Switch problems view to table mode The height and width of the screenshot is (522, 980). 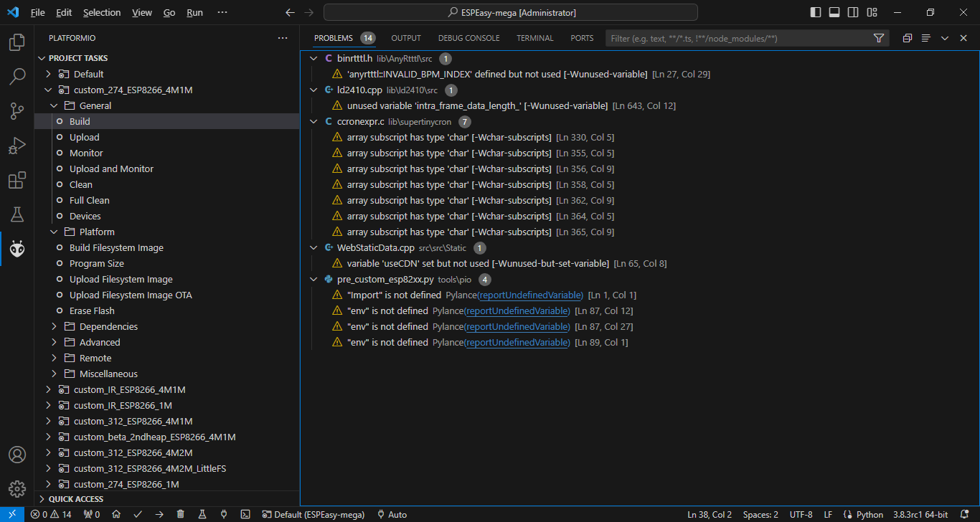(926, 38)
